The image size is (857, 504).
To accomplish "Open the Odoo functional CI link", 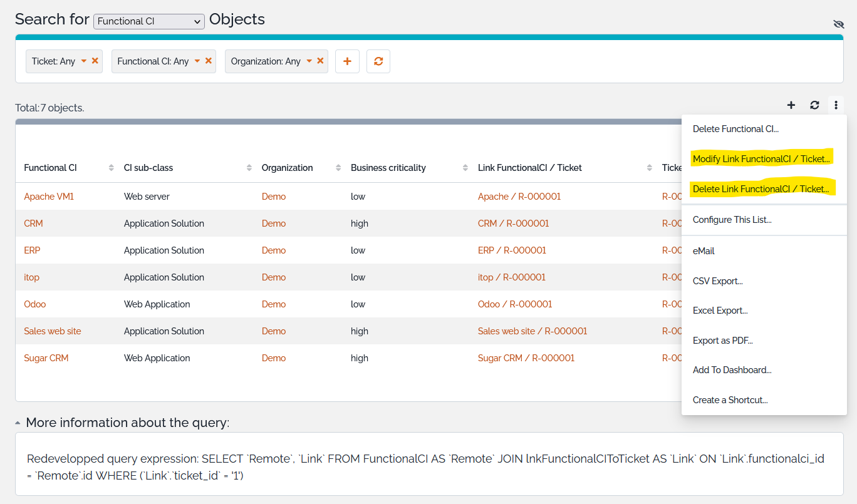I will pyautogui.click(x=35, y=304).
